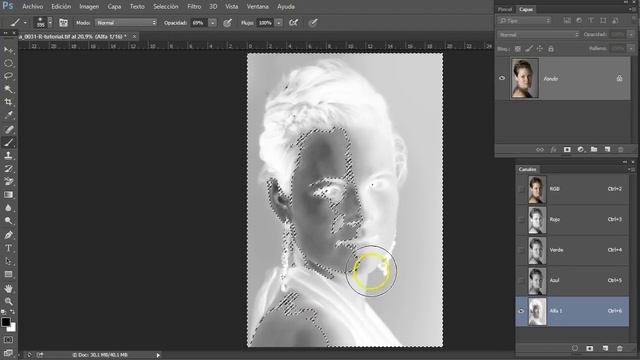Open tool preset picker arrow
Viewport: 640px width, 360px height.
[x=25, y=23]
